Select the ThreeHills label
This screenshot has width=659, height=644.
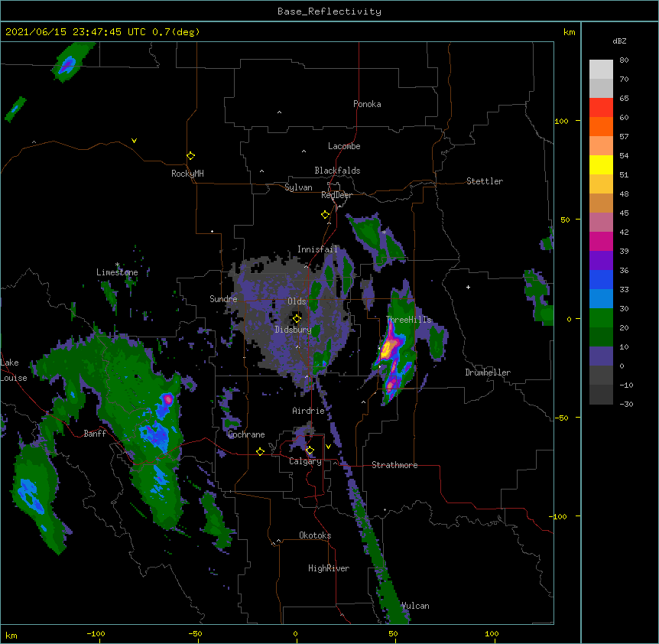tap(409, 320)
